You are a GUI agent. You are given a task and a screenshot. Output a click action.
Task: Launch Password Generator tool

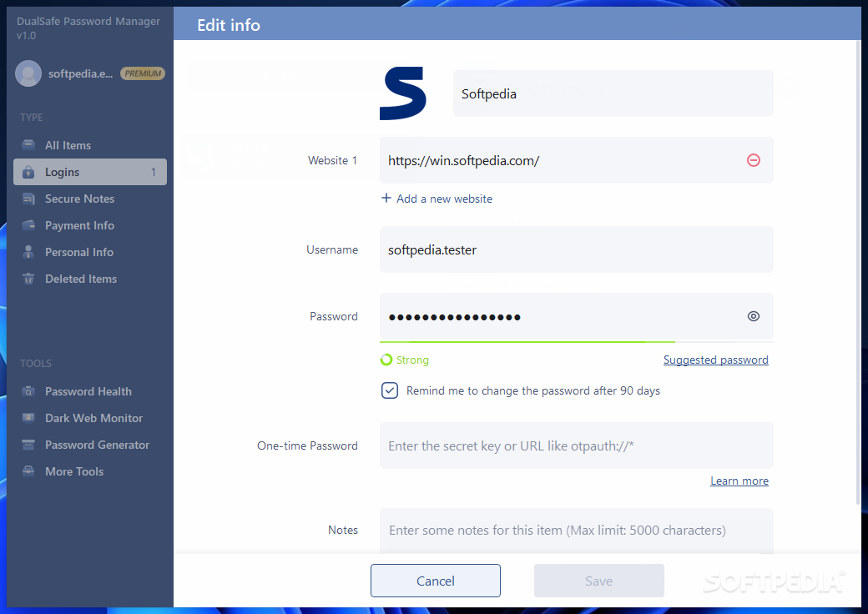pos(90,445)
